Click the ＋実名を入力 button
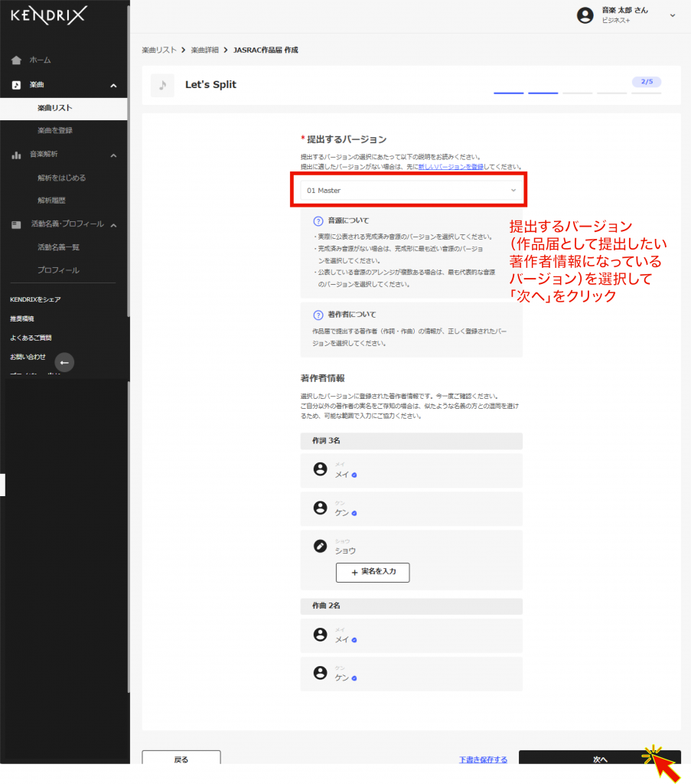Screen dimensions: 691x784 pos(373,573)
